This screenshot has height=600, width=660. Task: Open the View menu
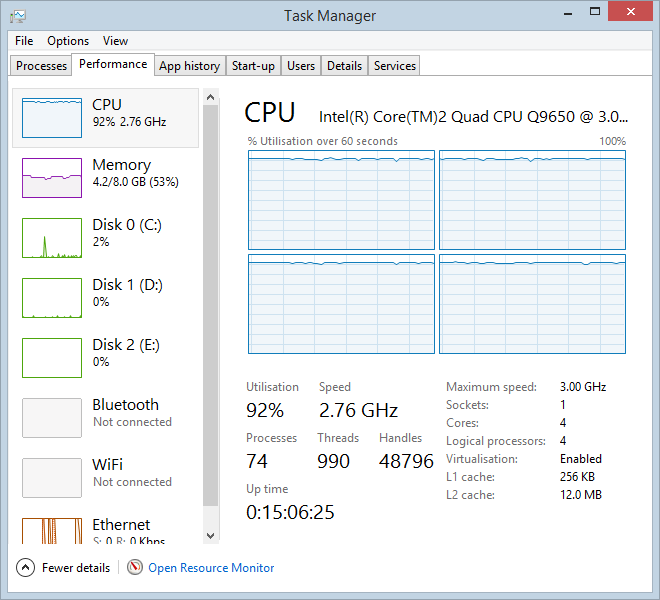coord(115,41)
